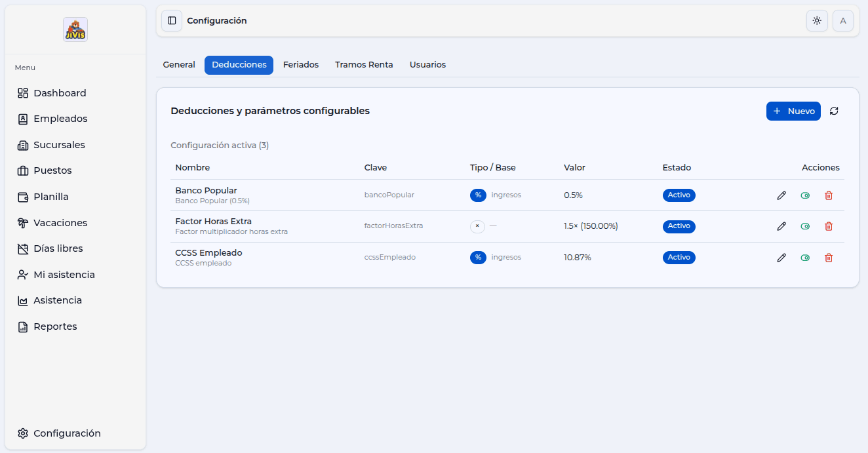Viewport: 868px width, 453px height.
Task: Click the Nuevo button
Action: [793, 111]
